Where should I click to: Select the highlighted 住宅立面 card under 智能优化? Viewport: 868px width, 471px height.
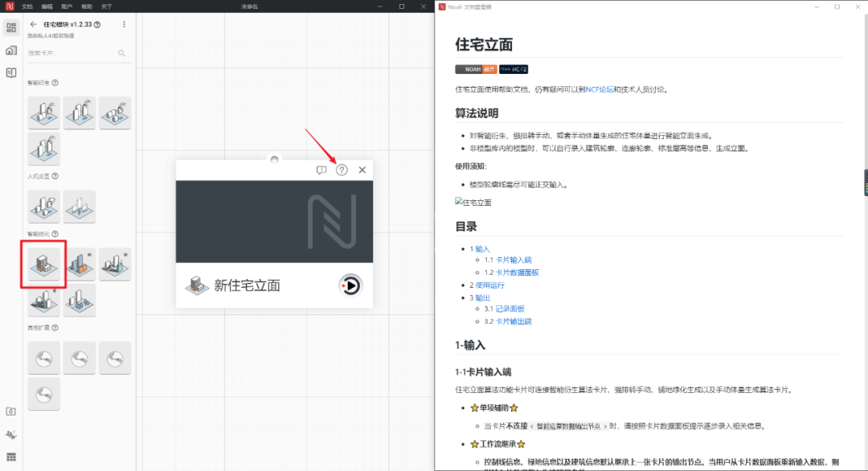43,264
